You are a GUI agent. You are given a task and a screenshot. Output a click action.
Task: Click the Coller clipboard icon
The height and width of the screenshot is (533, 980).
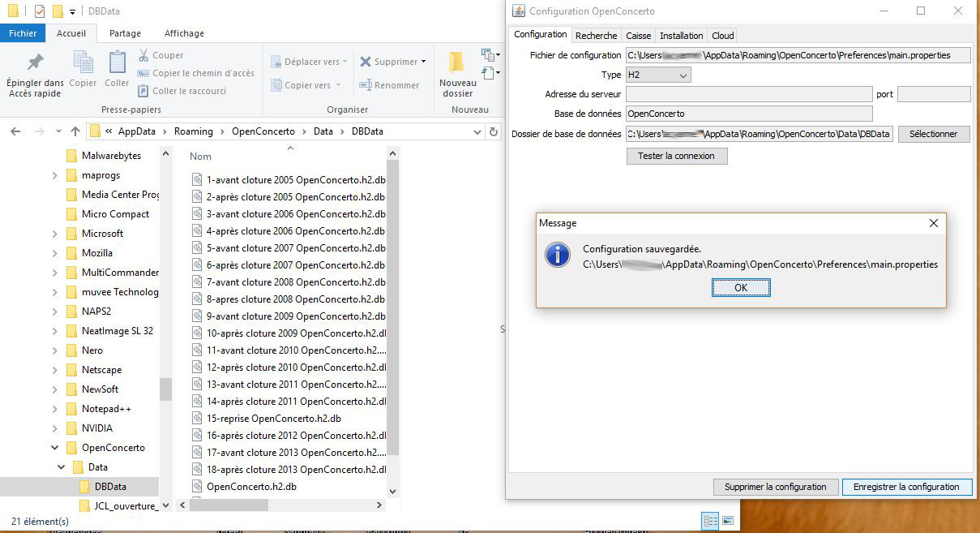[x=117, y=62]
